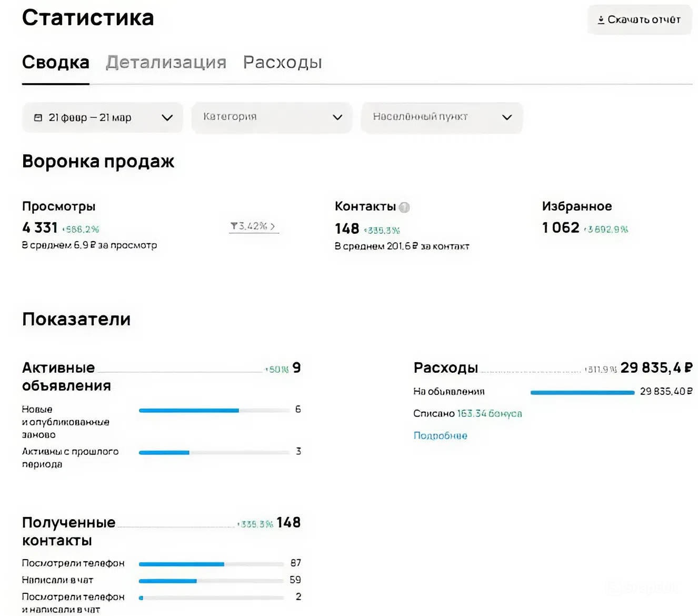
Task: Select the favorites count 1 062
Action: [x=561, y=227]
